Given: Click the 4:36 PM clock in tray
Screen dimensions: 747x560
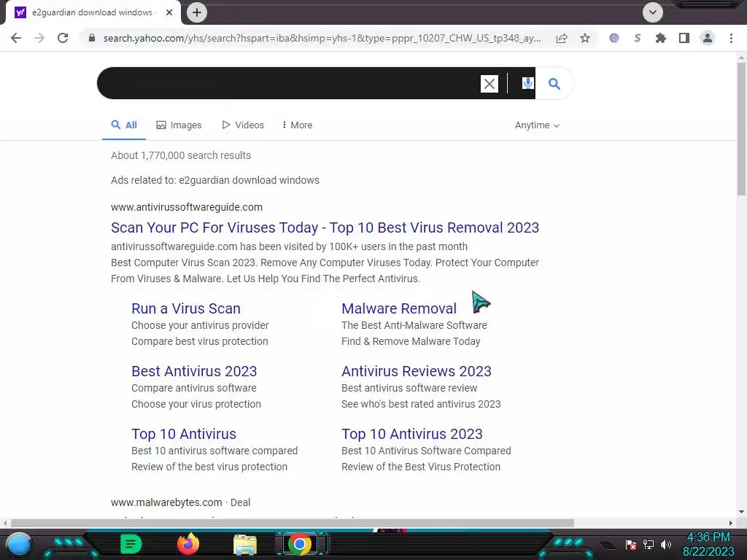Looking at the screenshot, I should pos(708,537).
